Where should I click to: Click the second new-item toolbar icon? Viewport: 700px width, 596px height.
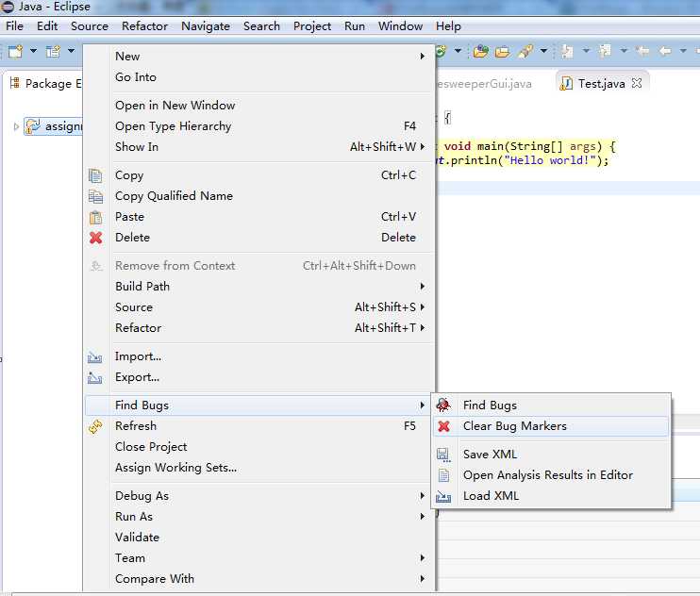[53, 51]
